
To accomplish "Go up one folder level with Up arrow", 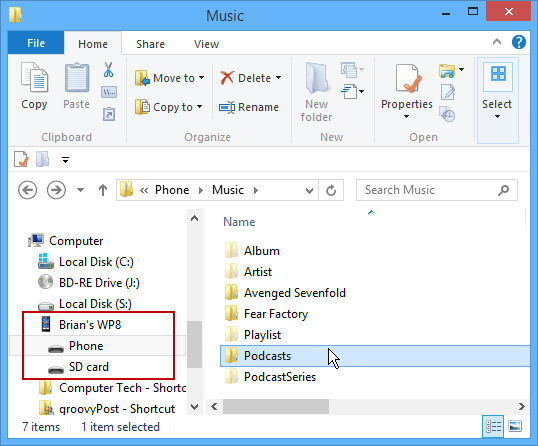I will point(103,190).
